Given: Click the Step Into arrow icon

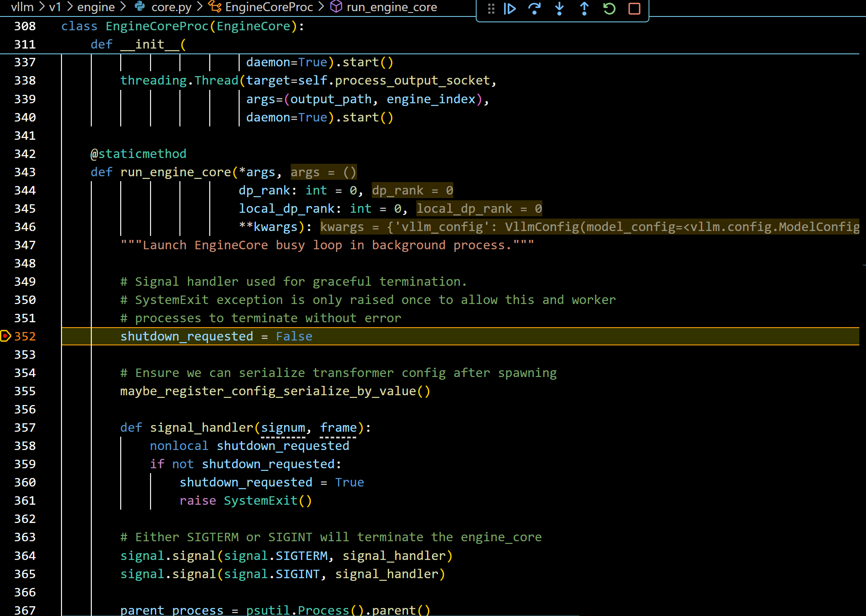Looking at the screenshot, I should [559, 8].
